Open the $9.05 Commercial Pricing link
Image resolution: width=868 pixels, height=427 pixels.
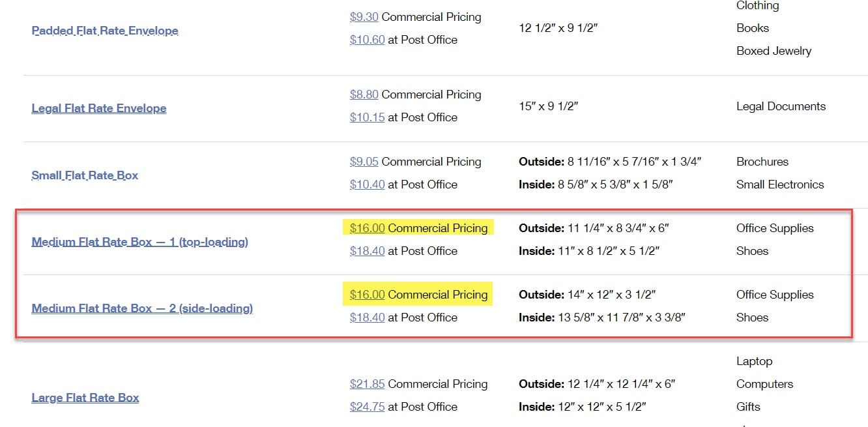tap(364, 162)
